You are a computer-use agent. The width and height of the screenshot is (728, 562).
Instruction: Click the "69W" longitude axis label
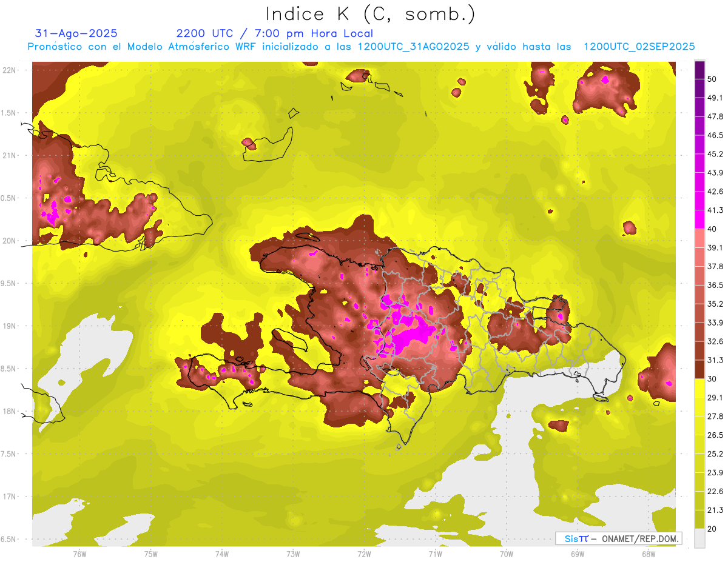coord(578,554)
